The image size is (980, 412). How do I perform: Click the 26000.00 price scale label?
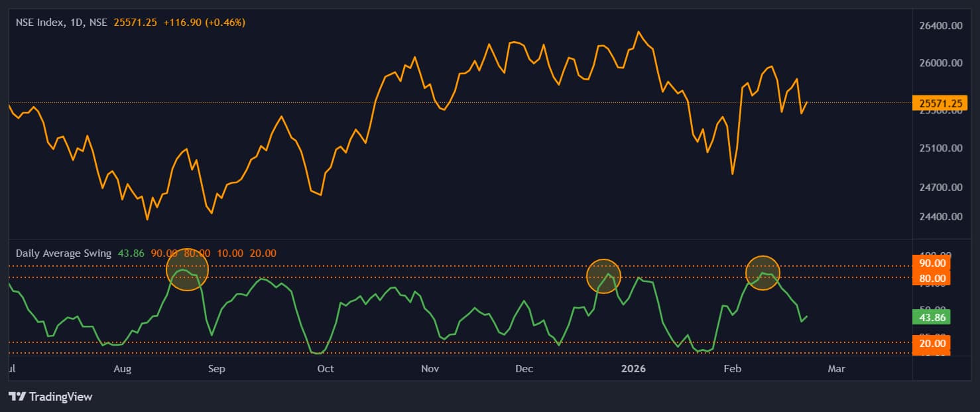[940, 63]
